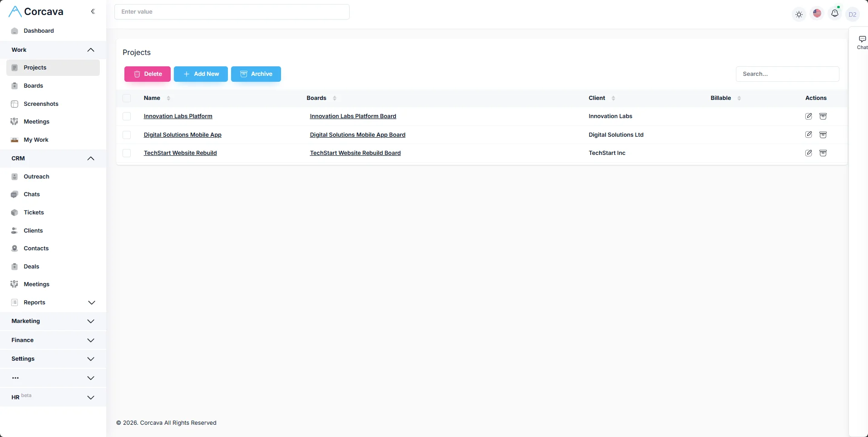Collapse the Work section
The width and height of the screenshot is (868, 437).
click(x=90, y=50)
